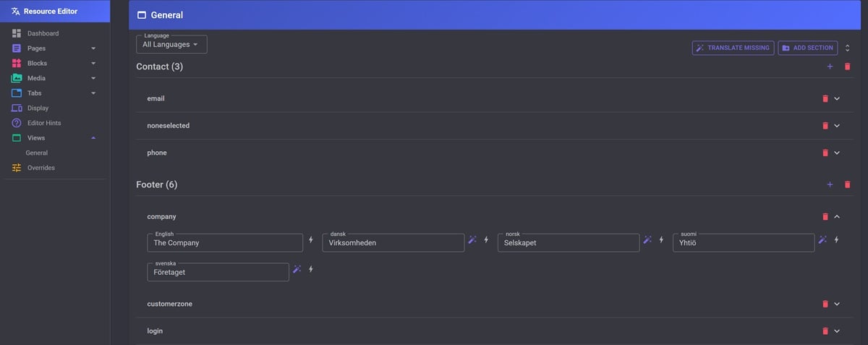Image resolution: width=868 pixels, height=345 pixels.
Task: Expand the Pages menu in sidebar
Action: point(93,48)
